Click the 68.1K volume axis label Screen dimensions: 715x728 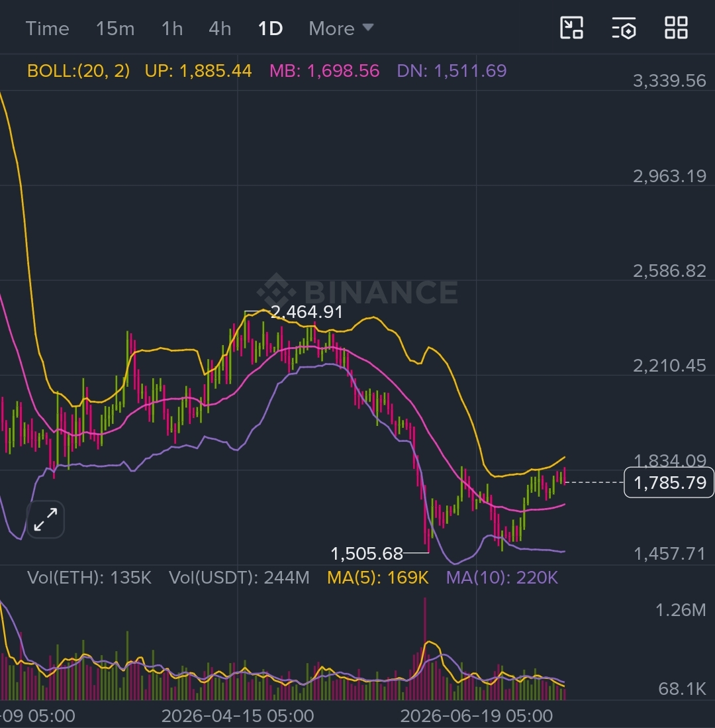tap(682, 689)
